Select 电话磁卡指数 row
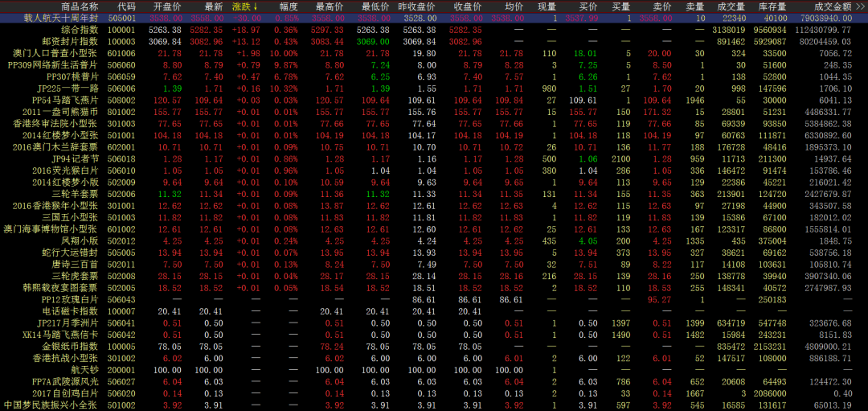Screen dimensions: 868x411 [x=434, y=312]
